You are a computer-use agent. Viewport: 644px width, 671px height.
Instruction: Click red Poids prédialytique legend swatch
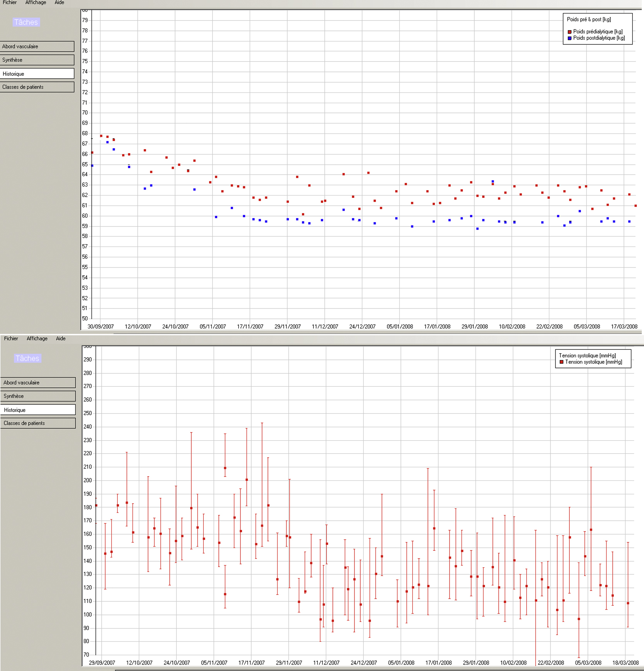[x=569, y=32]
